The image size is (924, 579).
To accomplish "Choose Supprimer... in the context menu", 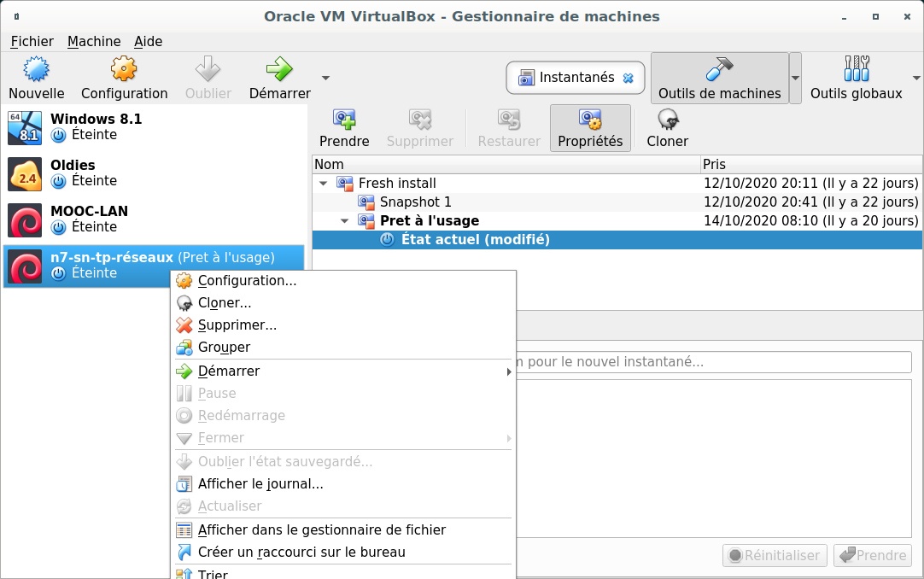I will [x=343, y=325].
